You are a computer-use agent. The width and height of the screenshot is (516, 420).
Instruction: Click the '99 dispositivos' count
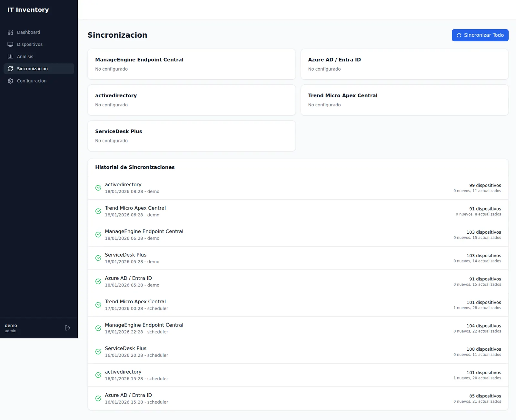485,185
